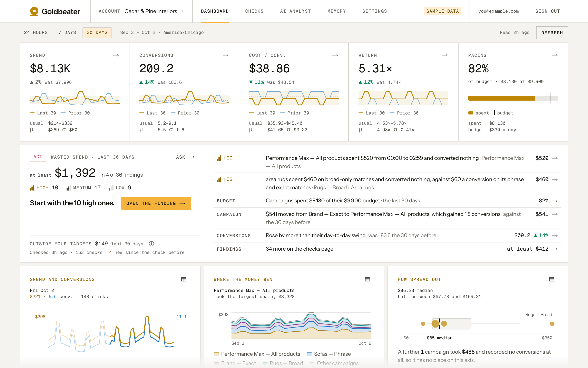Image resolution: width=588 pixels, height=368 pixels.
Task: Click the Cost / Conv. sparkline chart
Action: (x=294, y=98)
